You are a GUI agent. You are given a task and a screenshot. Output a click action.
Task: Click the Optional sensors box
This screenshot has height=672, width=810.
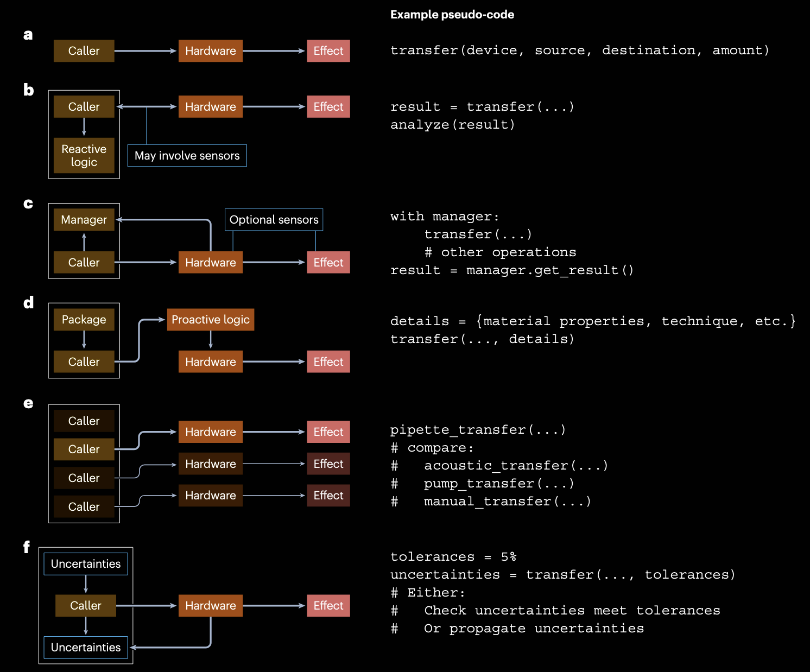pos(274,220)
